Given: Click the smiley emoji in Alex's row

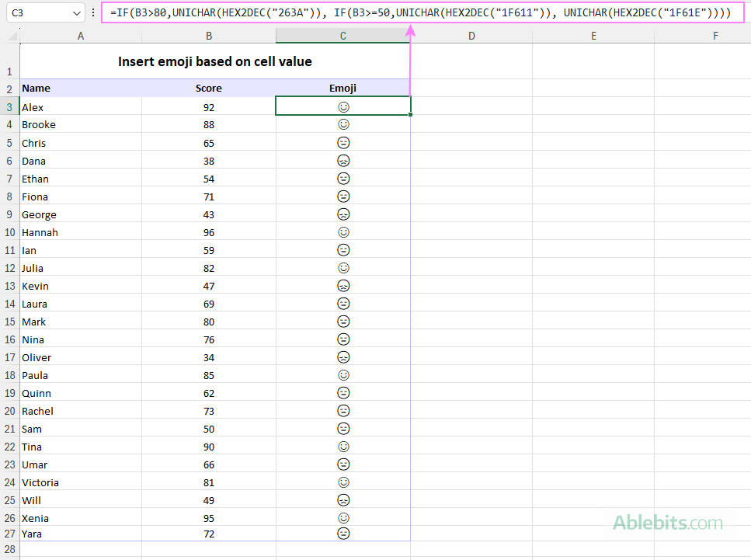Looking at the screenshot, I should 342,106.
